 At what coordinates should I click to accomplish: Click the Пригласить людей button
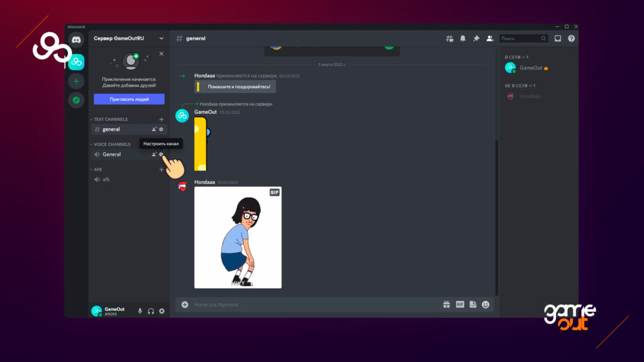129,99
